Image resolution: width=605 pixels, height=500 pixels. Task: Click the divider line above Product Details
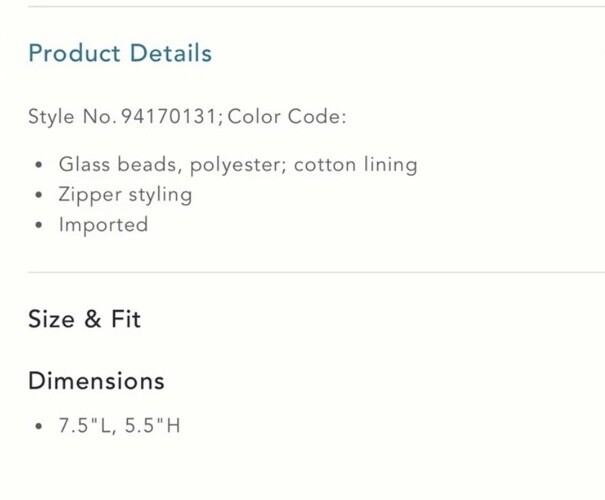[x=316, y=6]
